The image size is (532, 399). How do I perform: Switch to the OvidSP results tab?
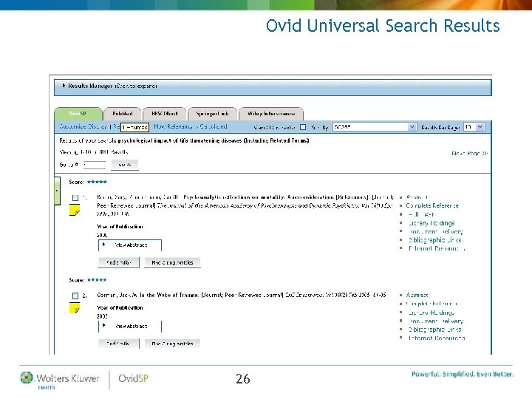click(78, 114)
